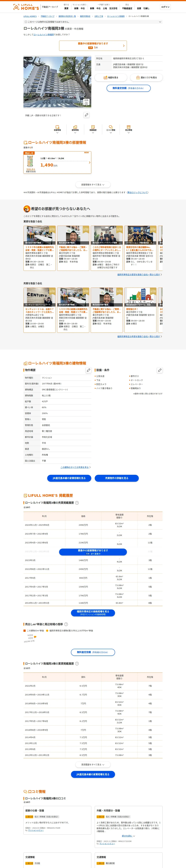Click 無料査定依頼 button below price chart
This screenshot has height=868, width=186.
93,652
